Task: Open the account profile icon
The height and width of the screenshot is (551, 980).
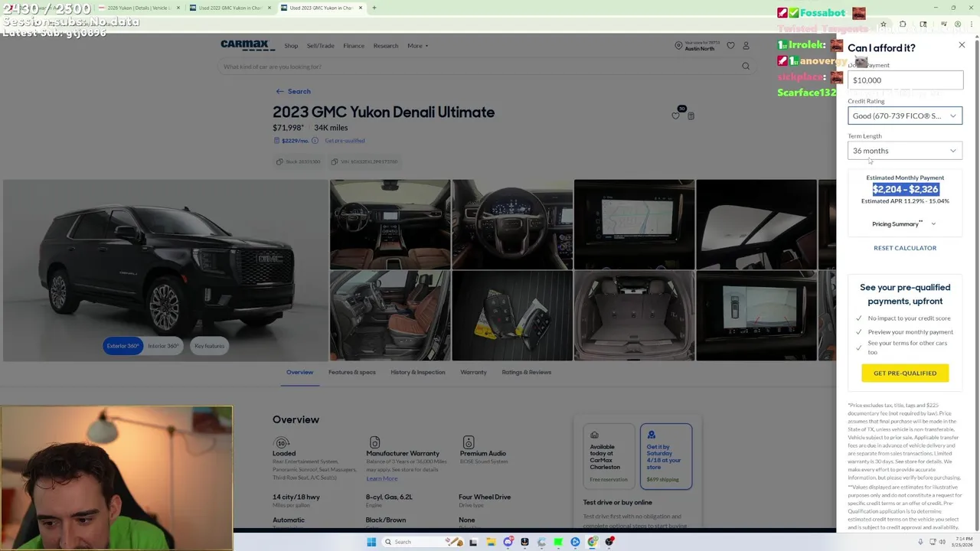Action: point(746,46)
